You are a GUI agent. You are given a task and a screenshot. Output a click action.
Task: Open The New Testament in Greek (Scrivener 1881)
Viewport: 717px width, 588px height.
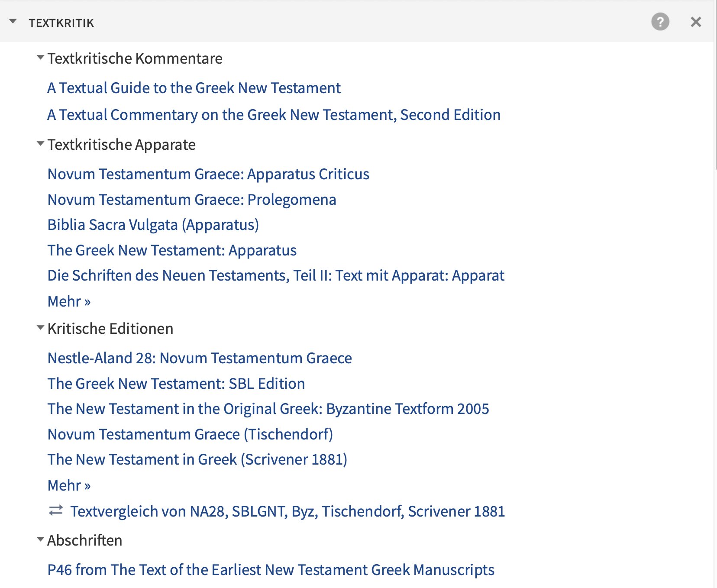(x=197, y=459)
